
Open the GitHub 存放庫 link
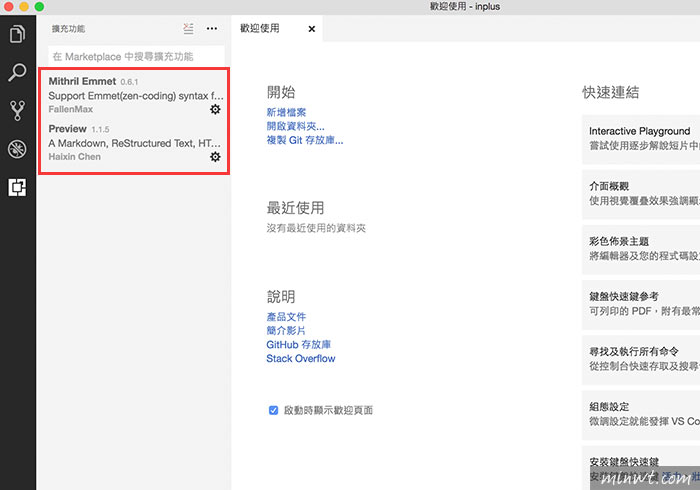point(299,345)
